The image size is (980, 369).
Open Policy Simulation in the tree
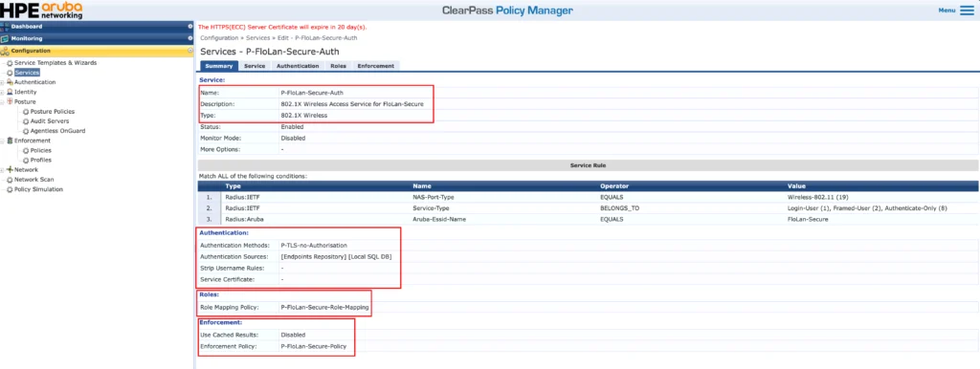[38, 189]
